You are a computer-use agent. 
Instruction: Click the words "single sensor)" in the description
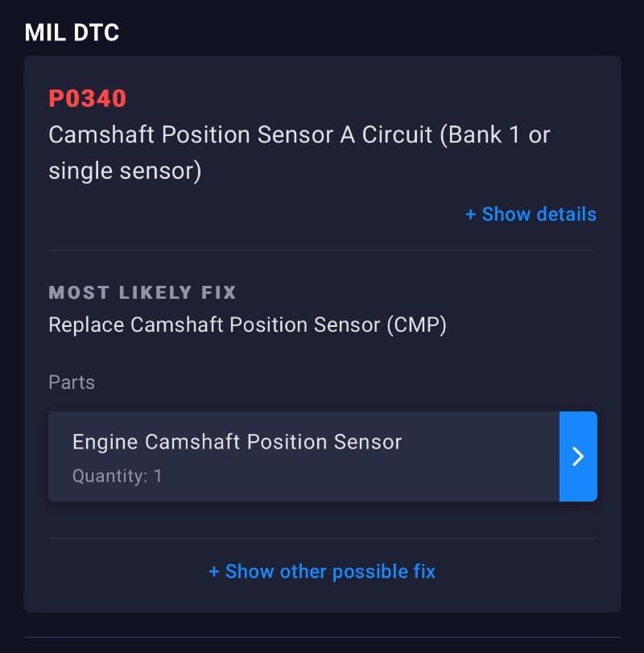tap(125, 172)
